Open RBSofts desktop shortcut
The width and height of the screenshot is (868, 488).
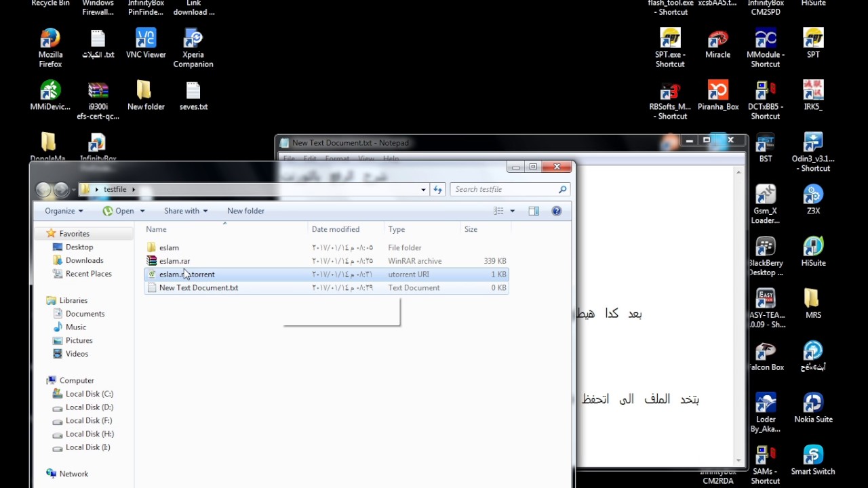click(670, 100)
